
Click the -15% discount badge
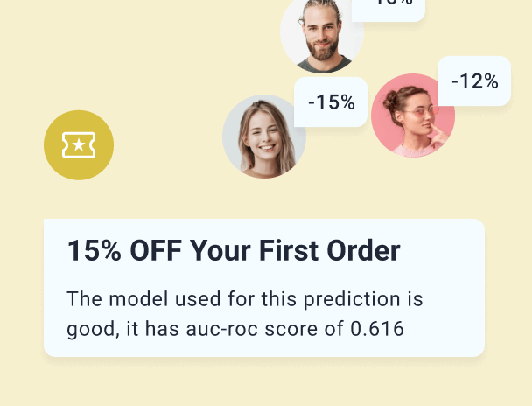click(x=331, y=102)
